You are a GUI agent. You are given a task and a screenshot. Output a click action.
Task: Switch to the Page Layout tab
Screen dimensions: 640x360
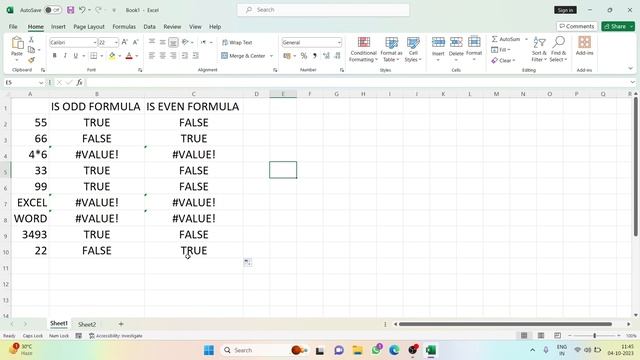(89, 27)
